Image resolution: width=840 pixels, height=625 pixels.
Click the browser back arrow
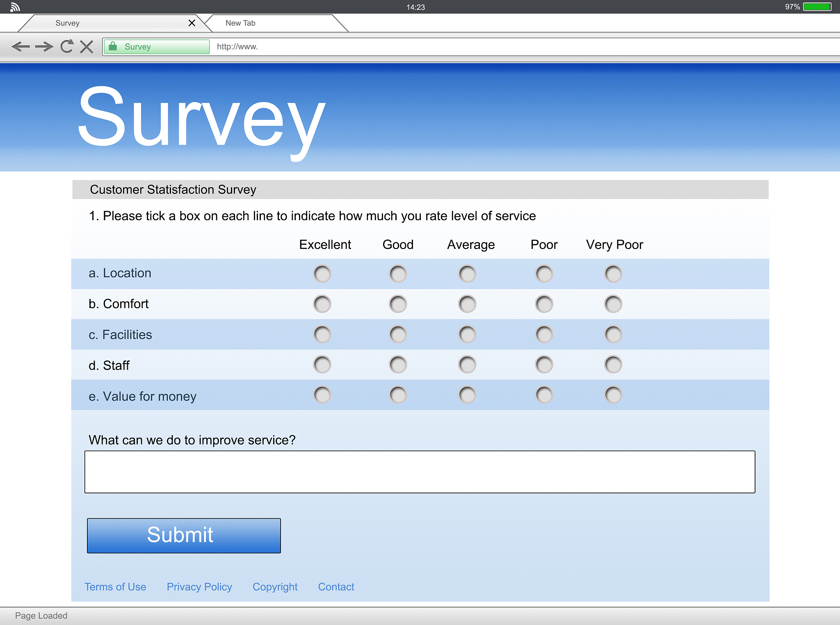click(21, 47)
